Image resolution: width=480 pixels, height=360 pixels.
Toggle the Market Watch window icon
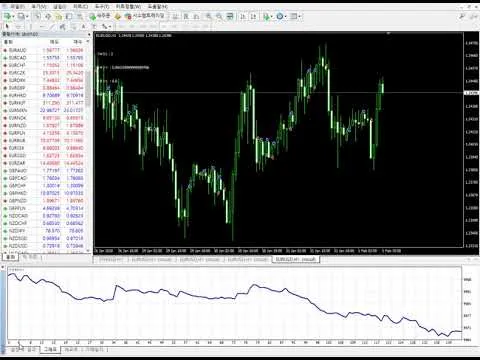point(37,16)
